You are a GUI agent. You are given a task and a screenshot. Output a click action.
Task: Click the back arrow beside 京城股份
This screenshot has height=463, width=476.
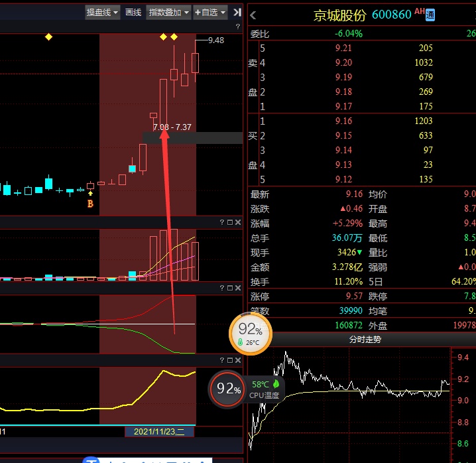pos(253,15)
